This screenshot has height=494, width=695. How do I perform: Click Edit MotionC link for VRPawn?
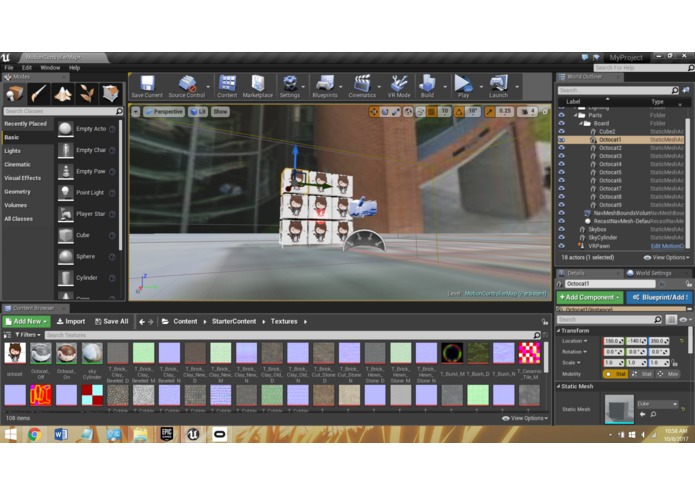[668, 246]
